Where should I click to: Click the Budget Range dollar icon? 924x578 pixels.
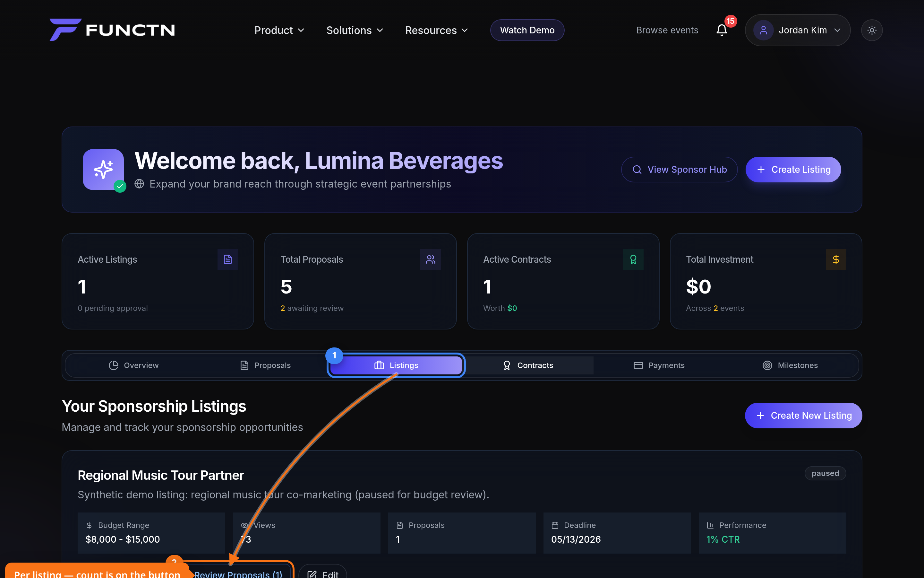89,525
